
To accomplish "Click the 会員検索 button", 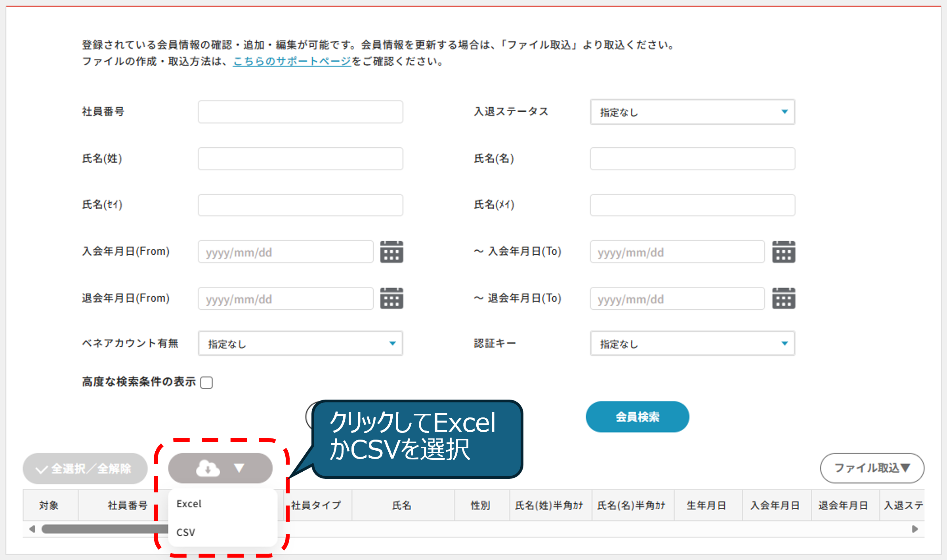I will tap(637, 417).
